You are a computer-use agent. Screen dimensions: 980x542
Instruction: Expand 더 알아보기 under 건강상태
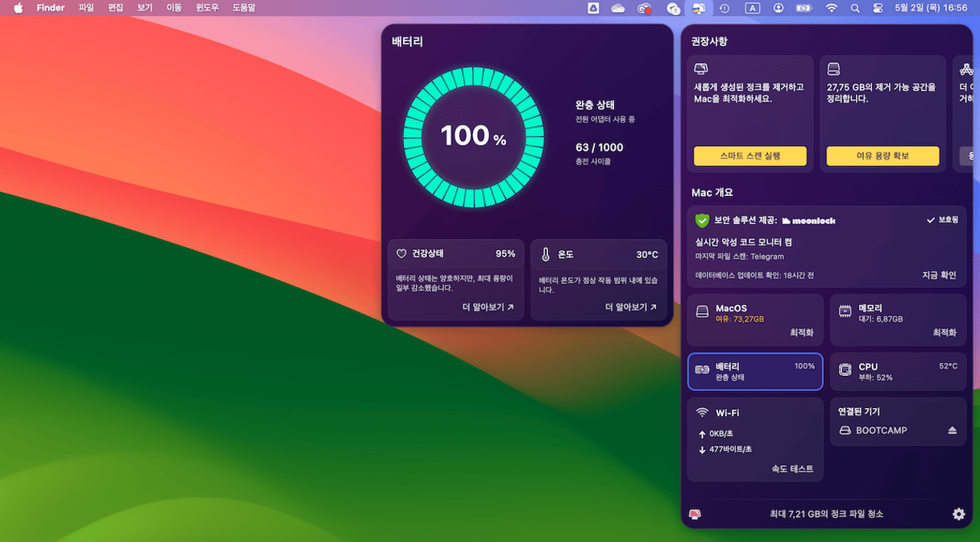[488, 307]
